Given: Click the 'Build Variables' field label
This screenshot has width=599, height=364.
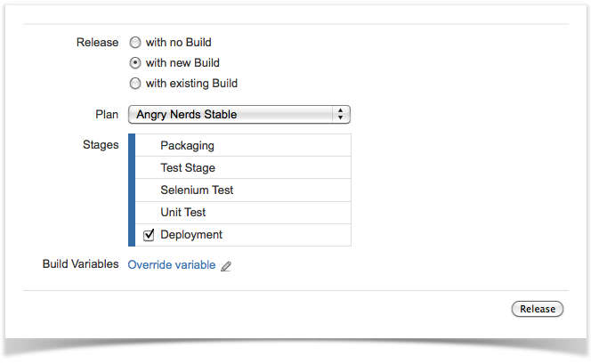Looking at the screenshot, I should (80, 264).
